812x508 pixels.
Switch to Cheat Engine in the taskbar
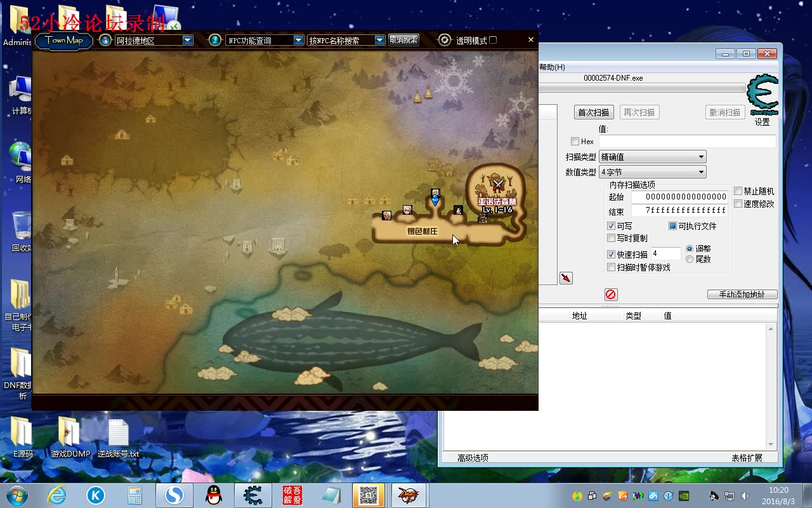(254, 495)
